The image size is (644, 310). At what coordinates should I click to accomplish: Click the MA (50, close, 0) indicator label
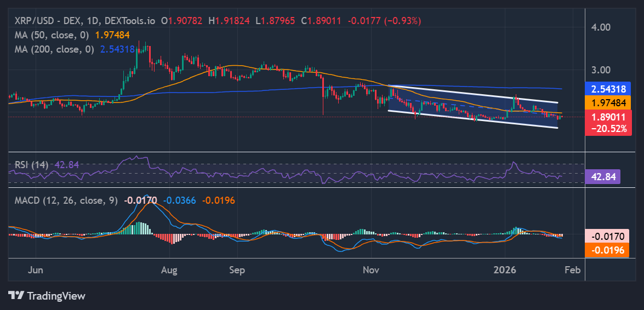pyautogui.click(x=52, y=35)
